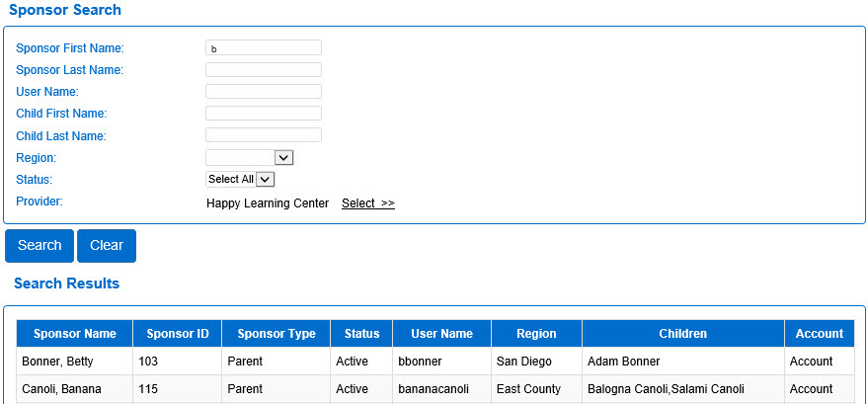
Task: Click the San Diego region cell
Action: tap(536, 362)
